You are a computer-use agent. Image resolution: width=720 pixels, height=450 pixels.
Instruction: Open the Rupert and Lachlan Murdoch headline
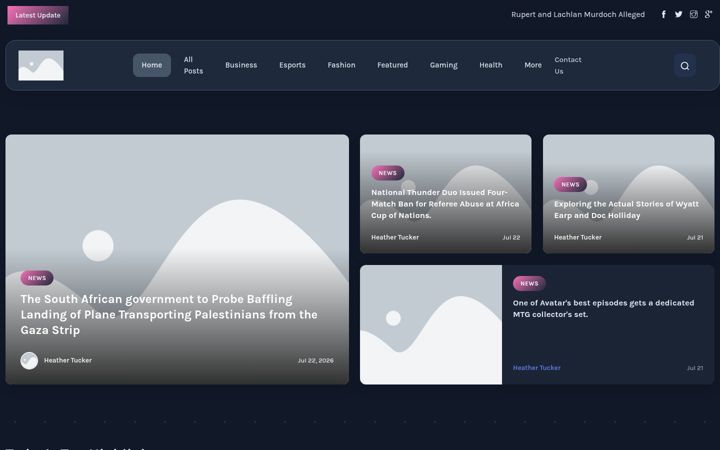pyautogui.click(x=578, y=15)
